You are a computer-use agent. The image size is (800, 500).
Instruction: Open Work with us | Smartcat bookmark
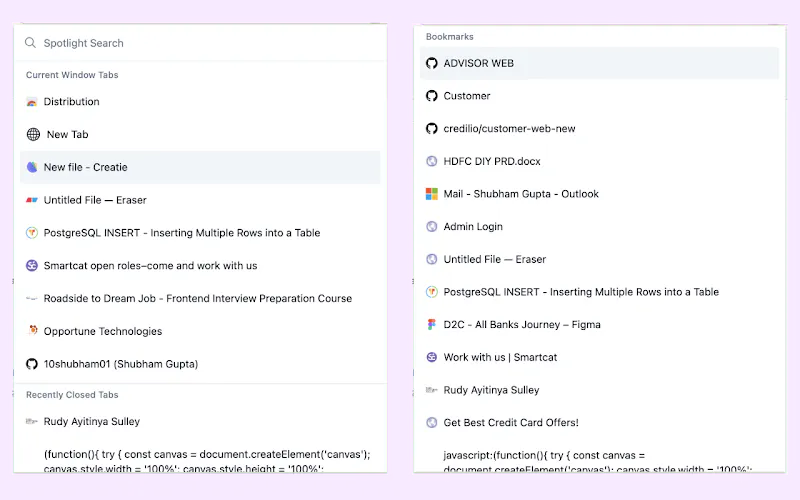[599, 357]
